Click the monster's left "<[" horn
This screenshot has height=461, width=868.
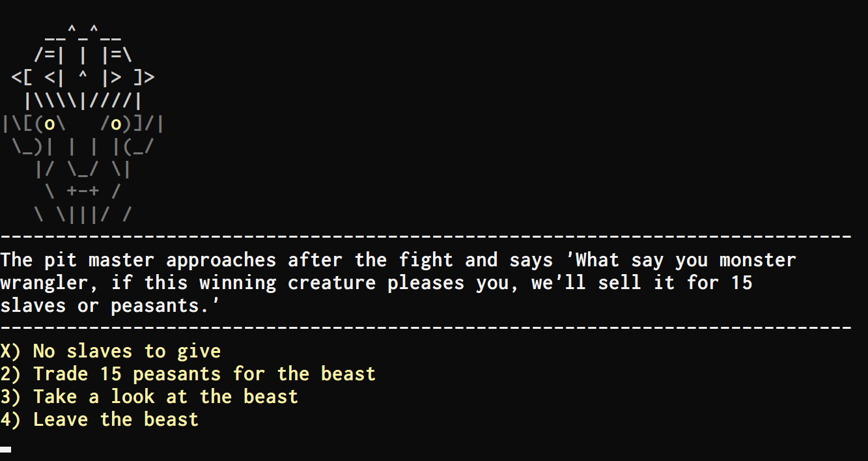22,78
